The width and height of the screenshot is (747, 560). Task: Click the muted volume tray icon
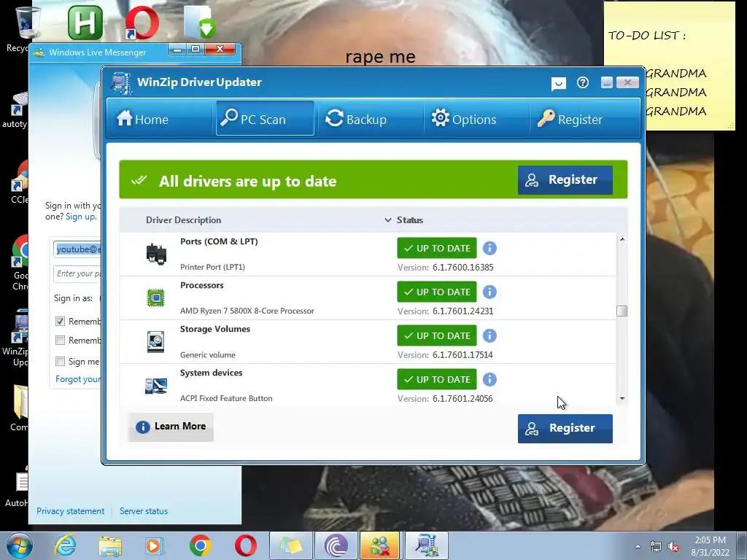(673, 547)
